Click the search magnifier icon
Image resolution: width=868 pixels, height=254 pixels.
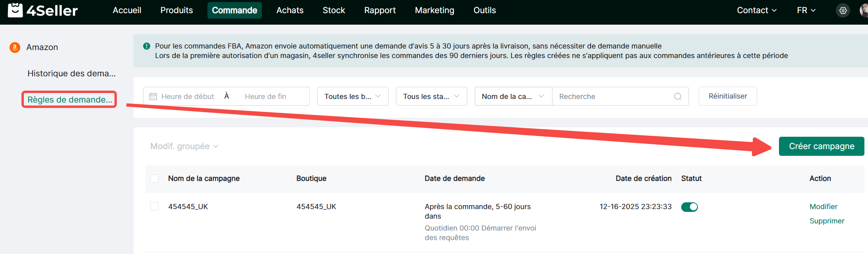tap(678, 97)
